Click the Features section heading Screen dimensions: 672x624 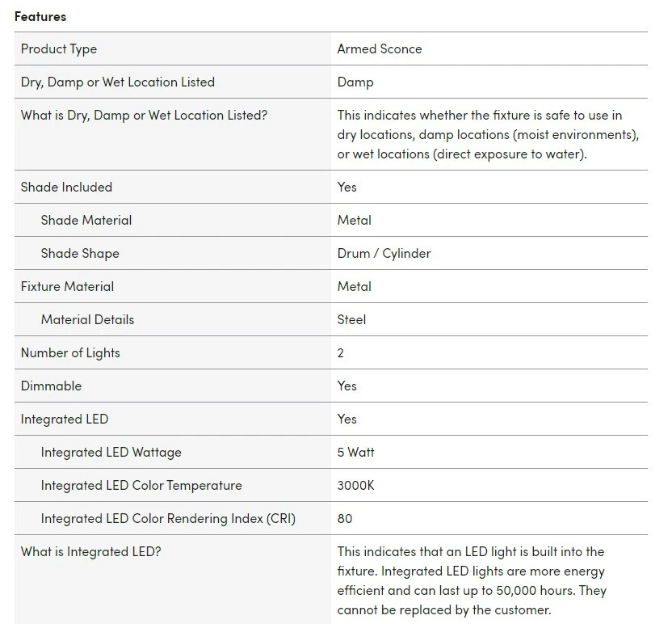[x=40, y=16]
